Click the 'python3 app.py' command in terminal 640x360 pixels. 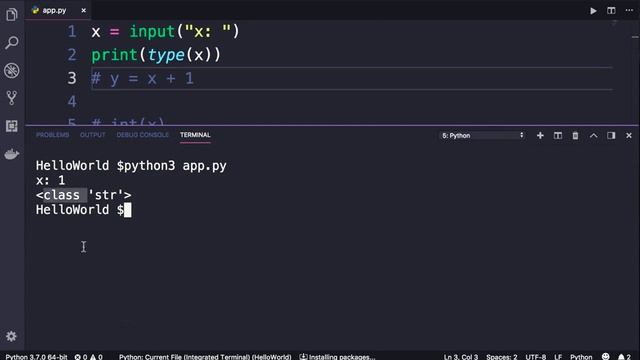click(175, 166)
